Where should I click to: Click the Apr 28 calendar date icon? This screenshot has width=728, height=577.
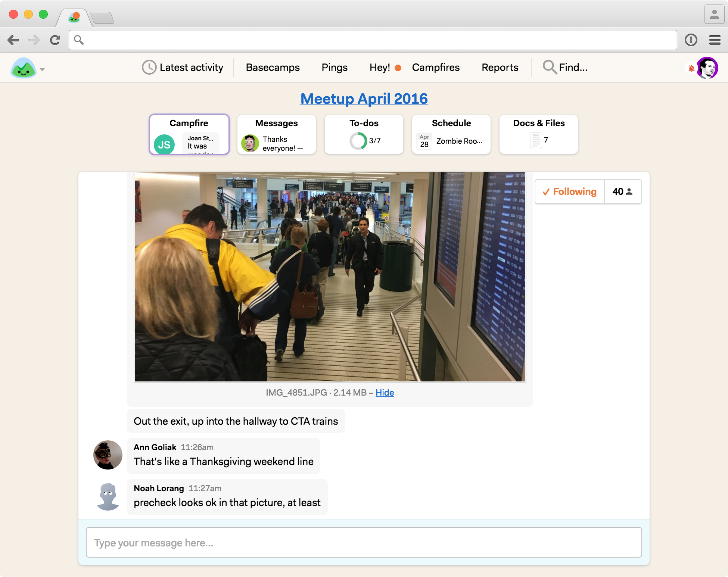coord(424,141)
